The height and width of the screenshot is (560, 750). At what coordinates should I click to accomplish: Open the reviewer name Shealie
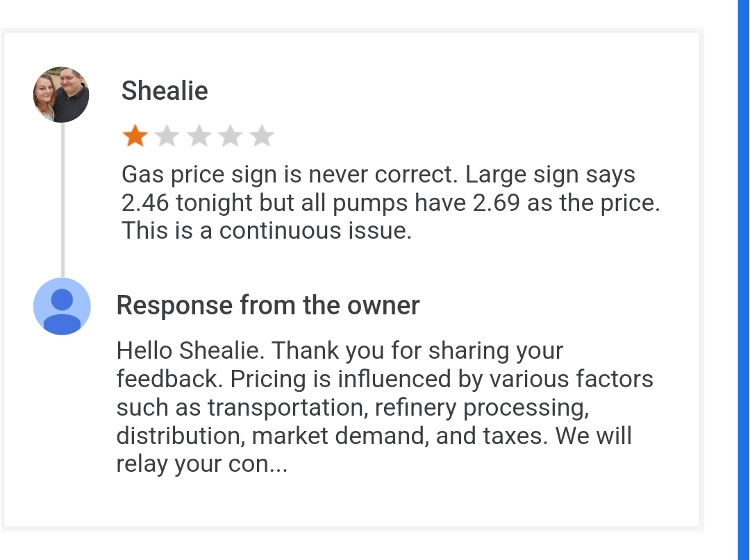165,91
